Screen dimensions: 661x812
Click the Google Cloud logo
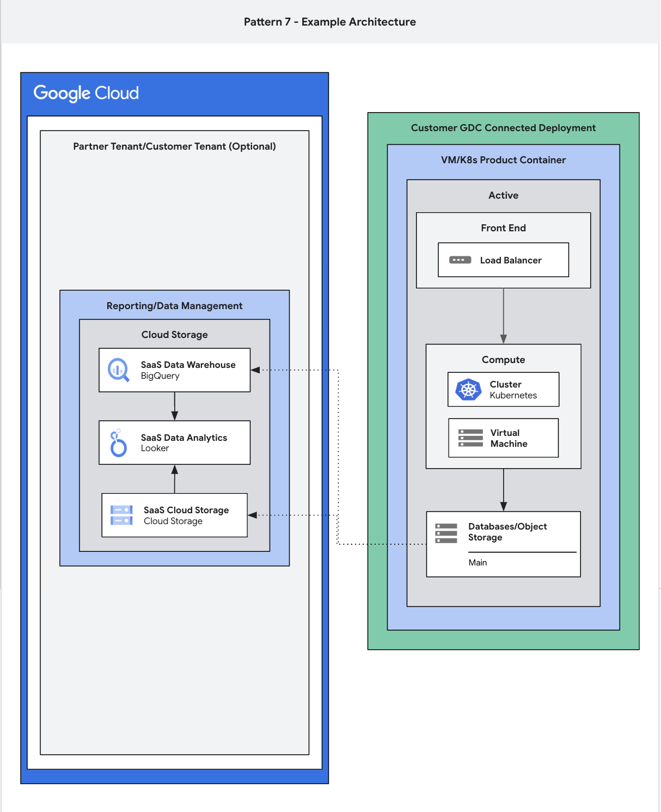click(x=86, y=93)
